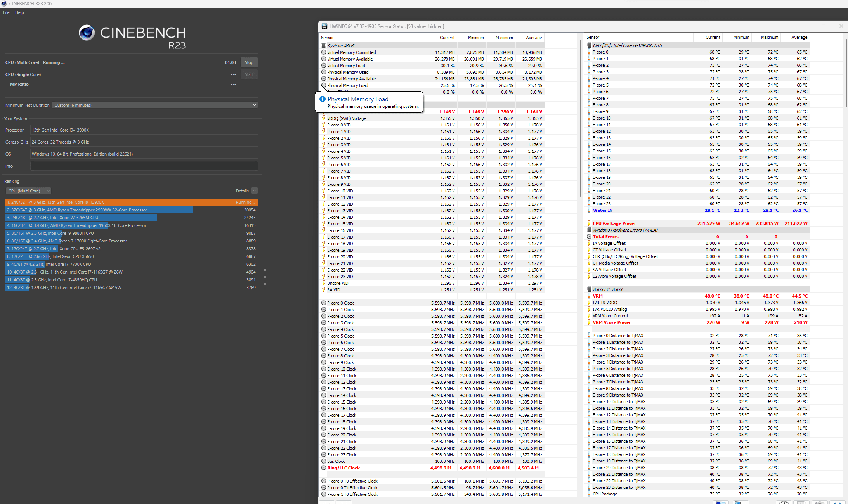The width and height of the screenshot is (848, 504).
Task: Click the VRM temperature sensor icon
Action: point(589,296)
